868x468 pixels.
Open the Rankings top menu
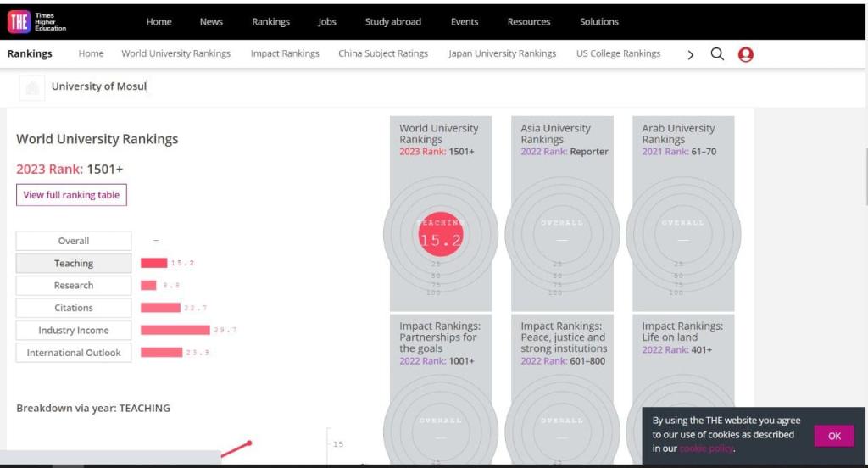(270, 22)
